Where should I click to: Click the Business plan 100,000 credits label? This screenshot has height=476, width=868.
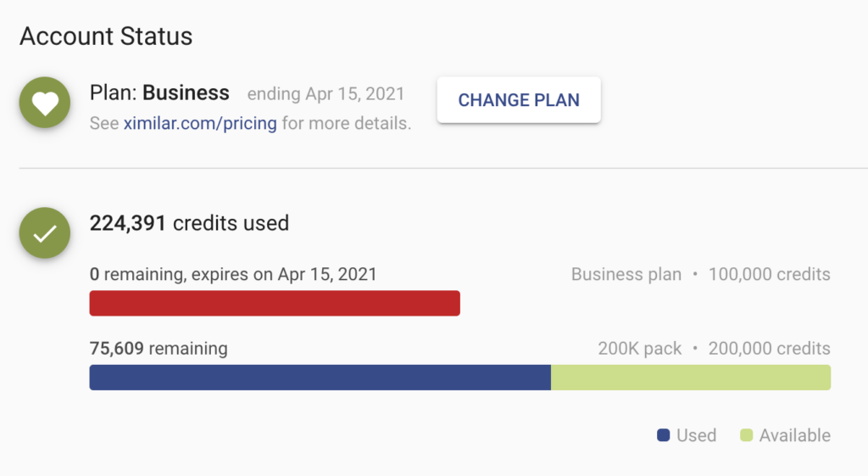(x=701, y=274)
